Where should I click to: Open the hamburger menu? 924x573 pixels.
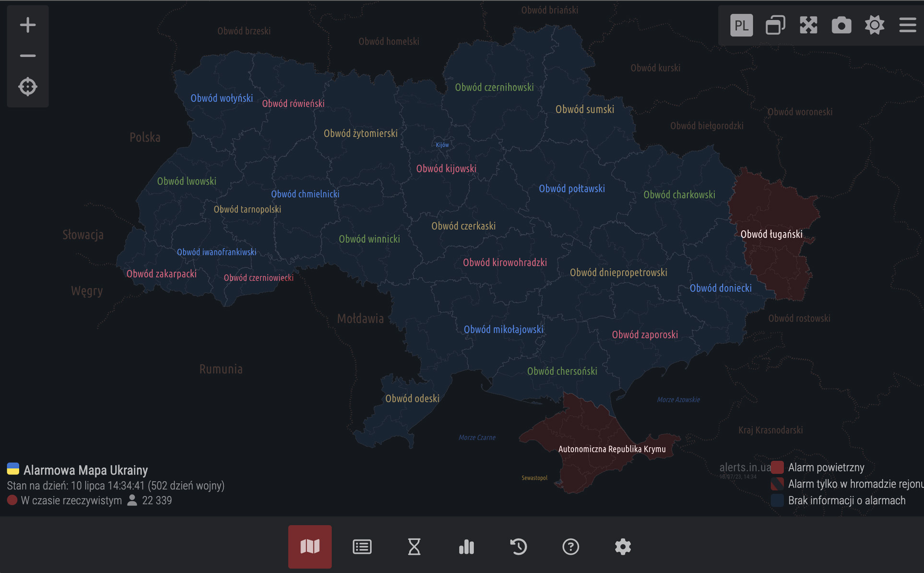[908, 25]
